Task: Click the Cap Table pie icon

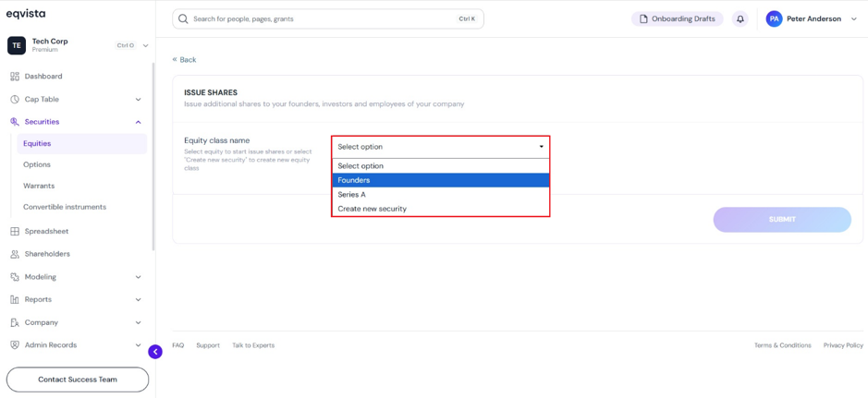Action: coord(15,99)
